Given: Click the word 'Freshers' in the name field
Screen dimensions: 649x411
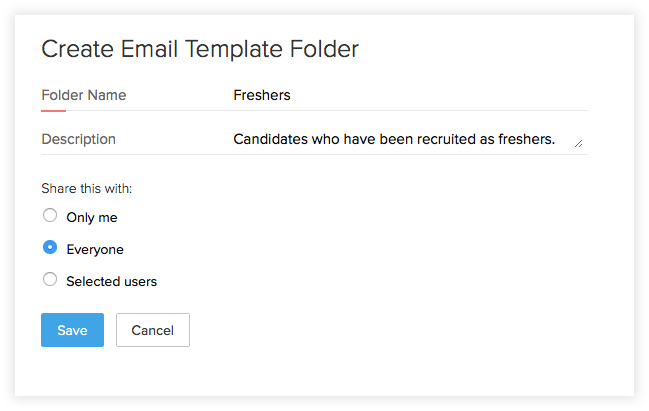Looking at the screenshot, I should click(261, 95).
